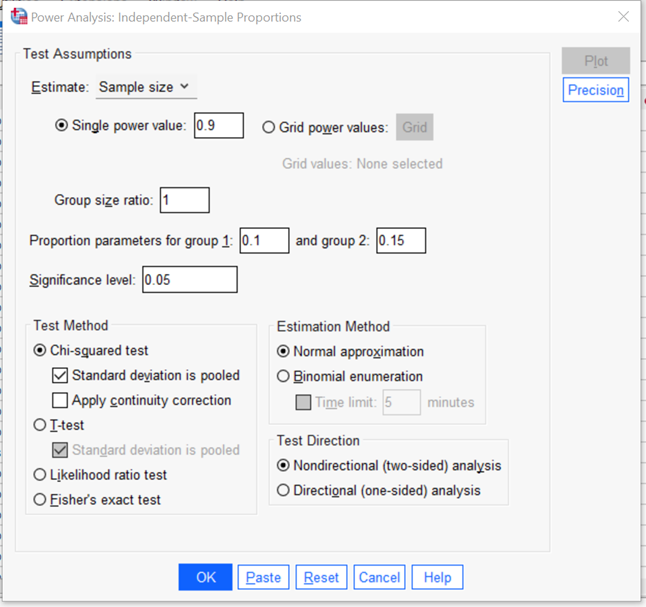Screen dimensions: 646x607
Task: Click the Single power value input field
Action: coord(218,126)
